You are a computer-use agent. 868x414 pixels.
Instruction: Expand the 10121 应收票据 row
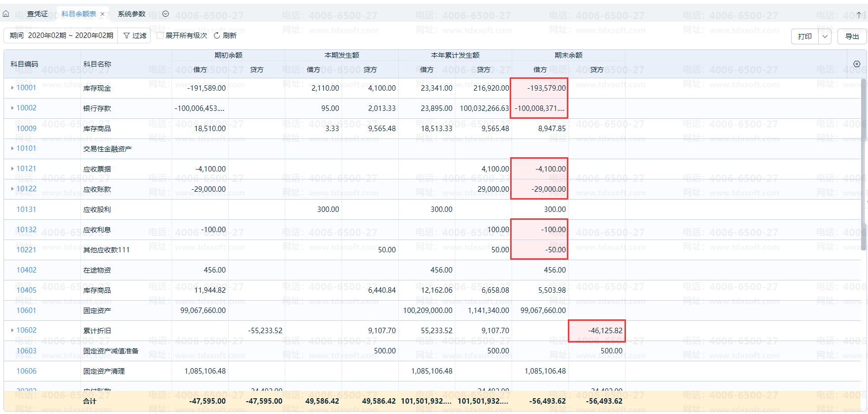(12, 169)
